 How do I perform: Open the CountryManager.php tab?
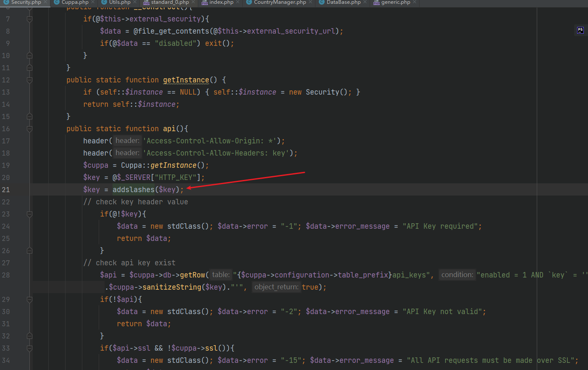(x=280, y=3)
